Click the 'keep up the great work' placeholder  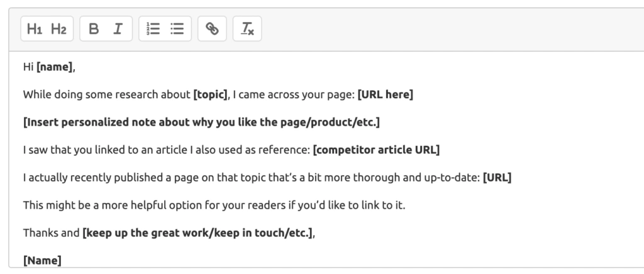pyautogui.click(x=197, y=233)
